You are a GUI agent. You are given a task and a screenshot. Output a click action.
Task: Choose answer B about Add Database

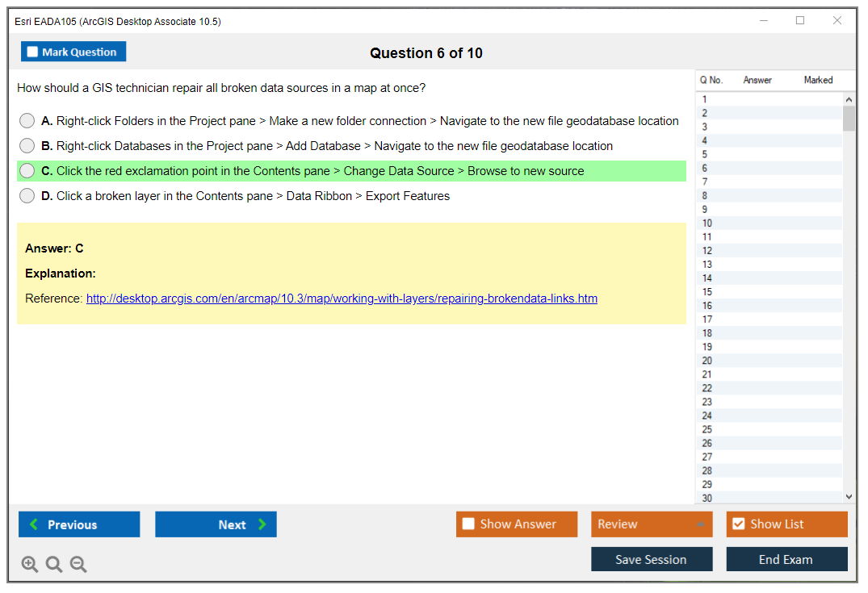pyautogui.click(x=27, y=146)
